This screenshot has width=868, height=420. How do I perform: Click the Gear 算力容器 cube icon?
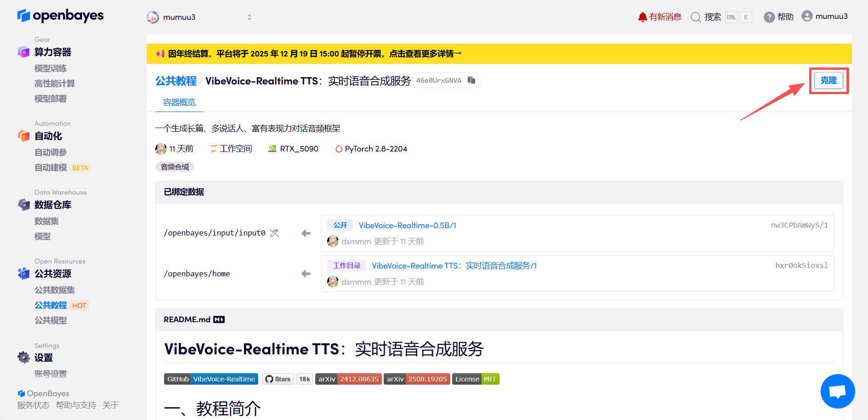coord(23,51)
